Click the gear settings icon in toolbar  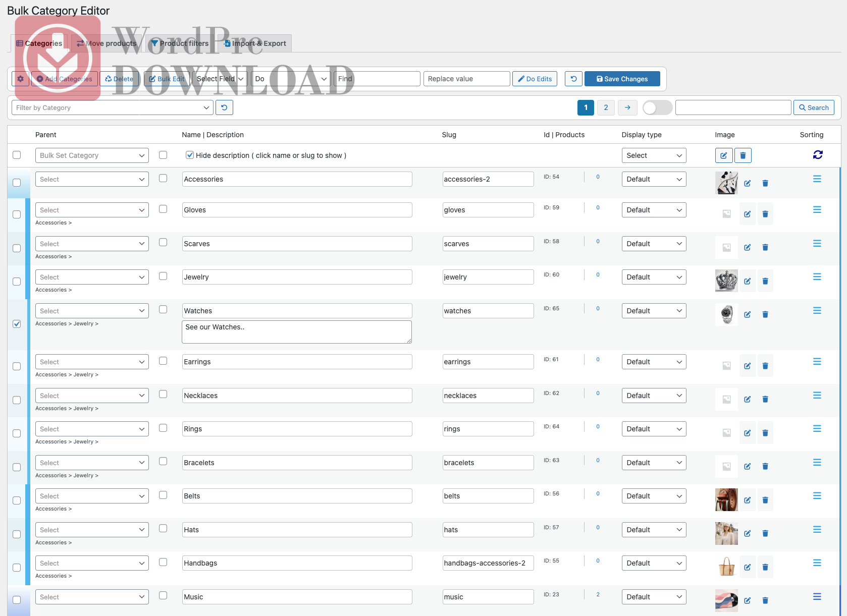[x=20, y=79]
